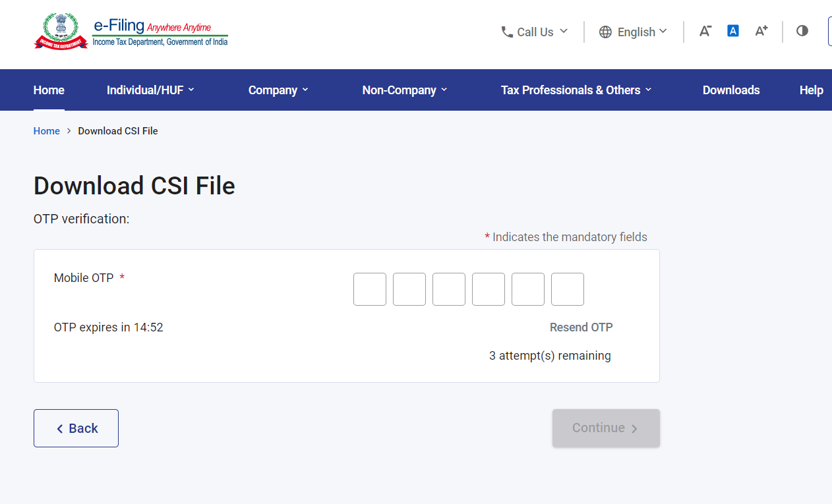Screen dimensions: 832x504
Task: Click the Home breadcrumb link
Action: [x=47, y=131]
